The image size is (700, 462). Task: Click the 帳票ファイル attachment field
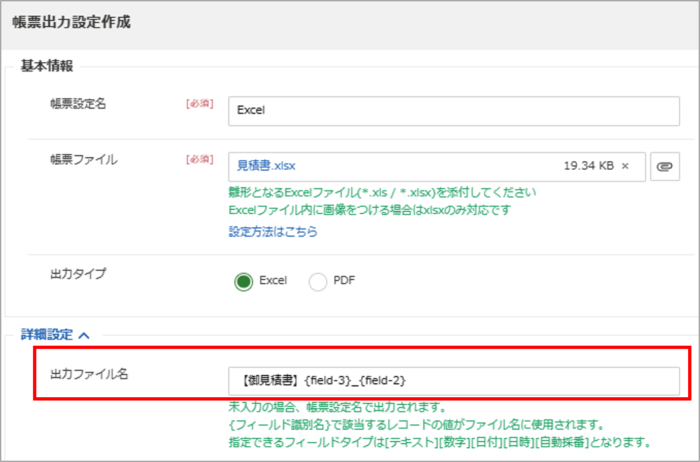click(x=437, y=166)
